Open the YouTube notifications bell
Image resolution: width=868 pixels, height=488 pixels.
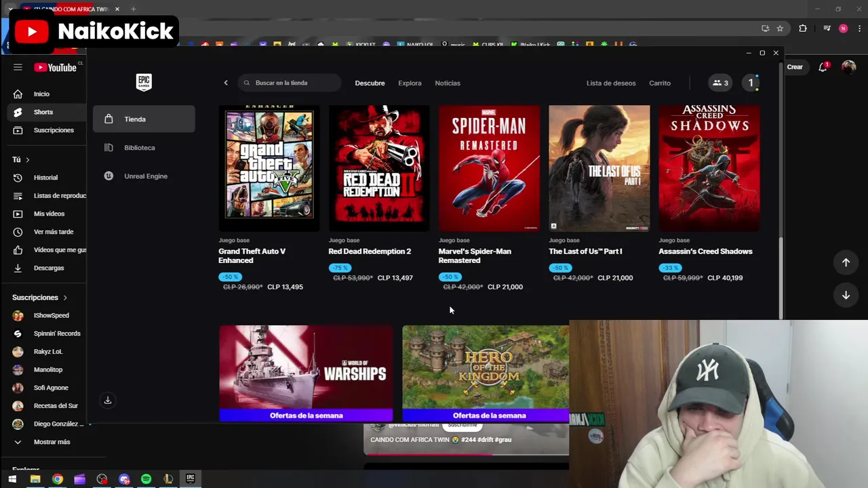click(823, 67)
